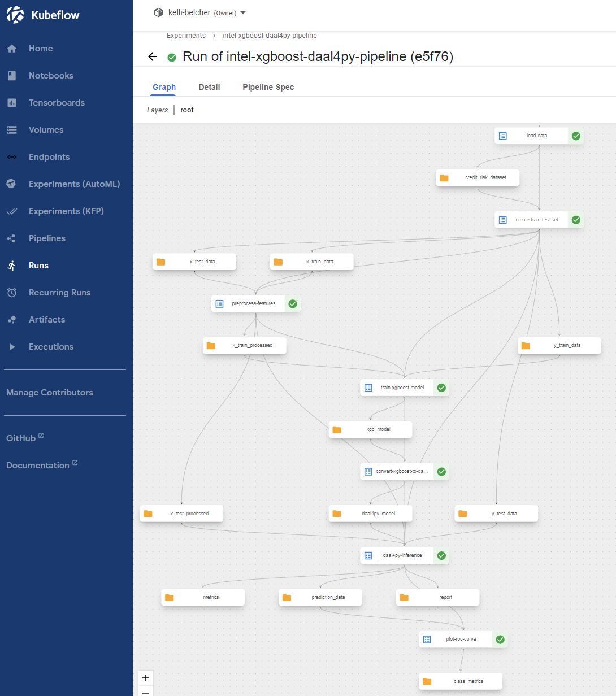Select the y_train_data artifact node
The height and width of the screenshot is (696, 616).
[559, 345]
